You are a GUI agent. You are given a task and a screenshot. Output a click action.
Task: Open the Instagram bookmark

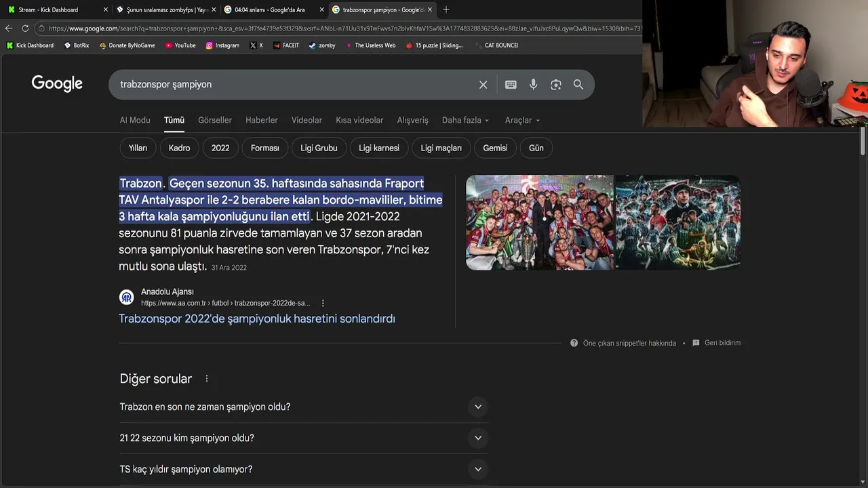(222, 45)
